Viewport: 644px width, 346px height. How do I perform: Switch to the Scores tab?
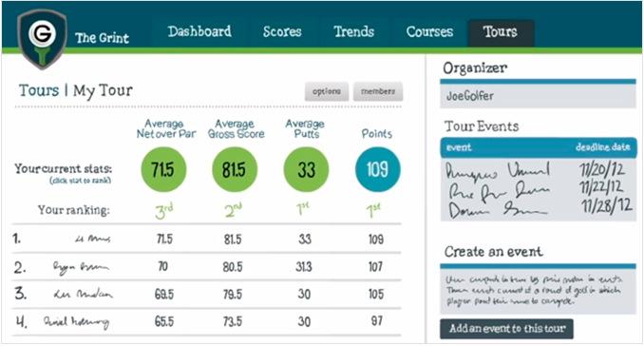pos(282,31)
